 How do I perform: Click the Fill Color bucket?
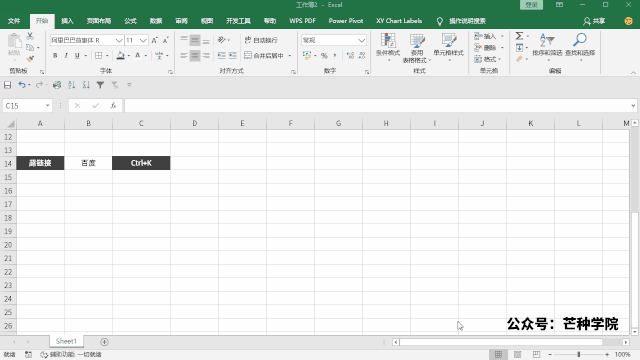[x=120, y=56]
